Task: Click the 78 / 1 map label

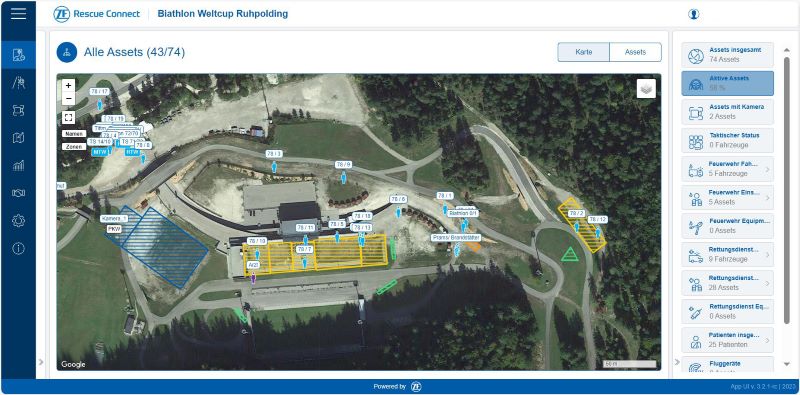Action: click(445, 196)
